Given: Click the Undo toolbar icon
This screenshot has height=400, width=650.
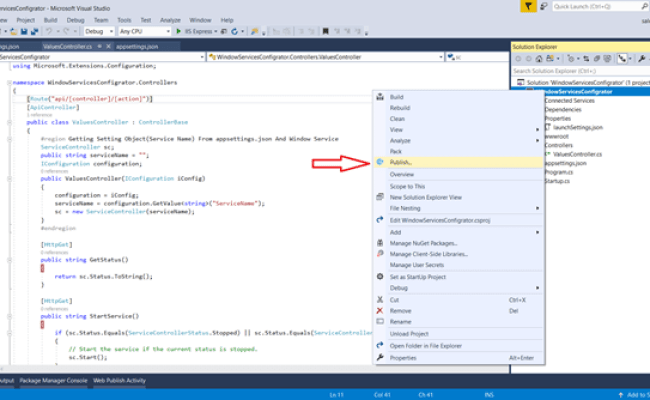Looking at the screenshot, I should [x=49, y=32].
